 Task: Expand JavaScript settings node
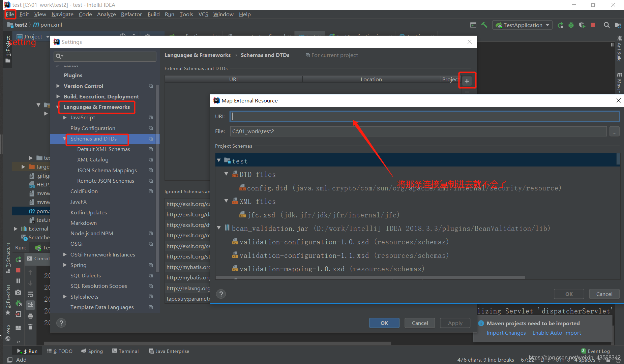[65, 118]
